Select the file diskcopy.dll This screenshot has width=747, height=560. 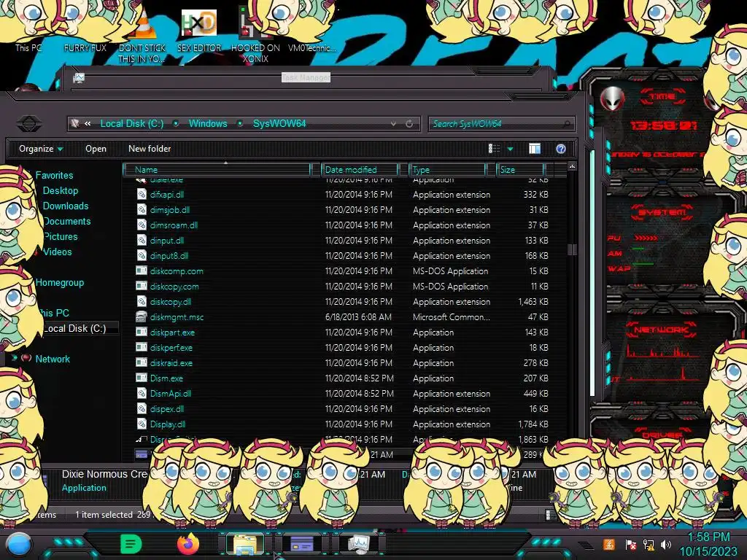(170, 301)
